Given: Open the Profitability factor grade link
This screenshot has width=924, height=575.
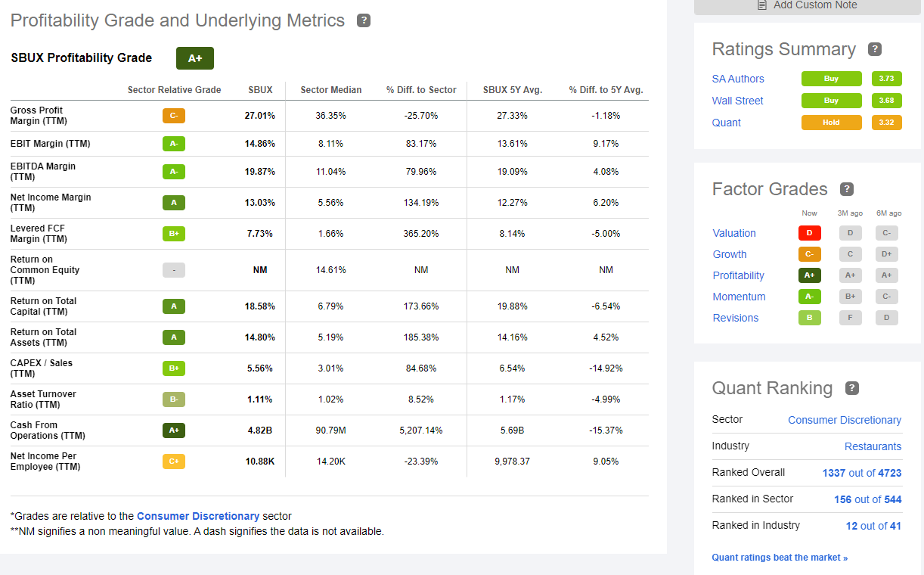Looking at the screenshot, I should [738, 275].
